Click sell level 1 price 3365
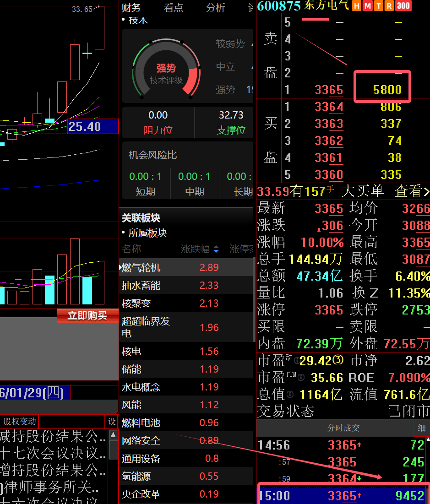The width and height of the screenshot is (430, 504). [329, 90]
